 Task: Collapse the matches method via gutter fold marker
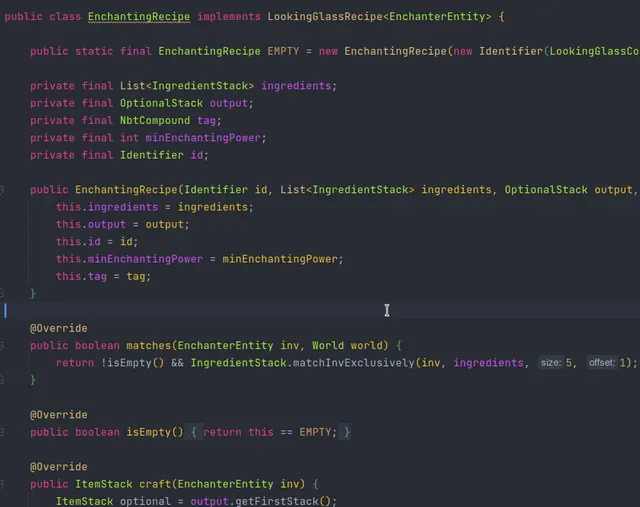2,346
